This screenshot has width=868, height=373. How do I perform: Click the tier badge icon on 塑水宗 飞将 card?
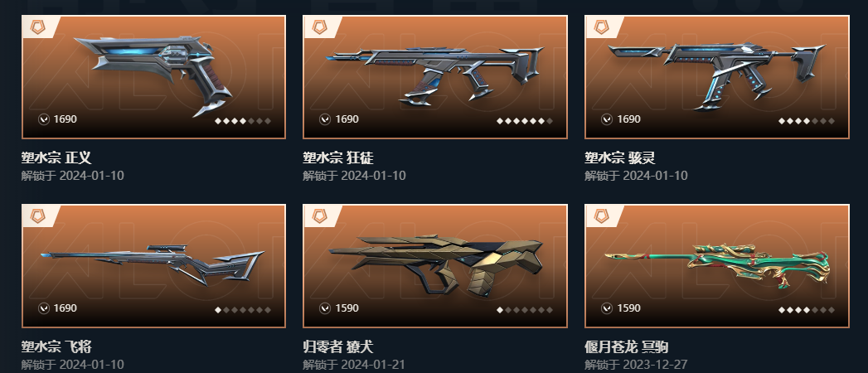coord(37,216)
